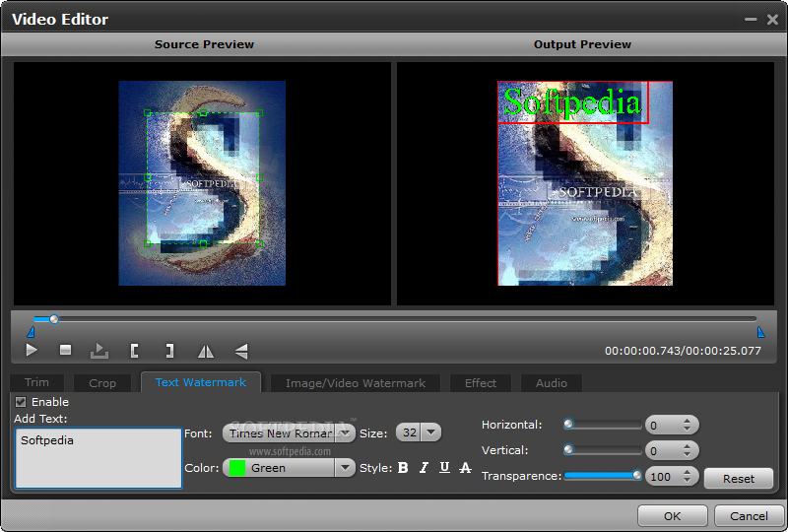Click the green Softpedia watermark in output

572,102
